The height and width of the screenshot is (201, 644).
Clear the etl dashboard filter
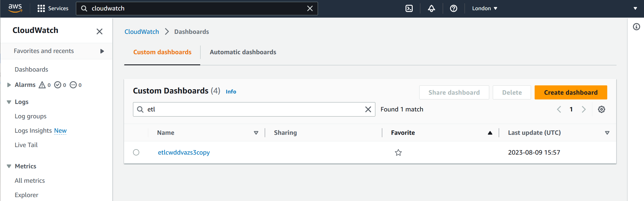[368, 109]
